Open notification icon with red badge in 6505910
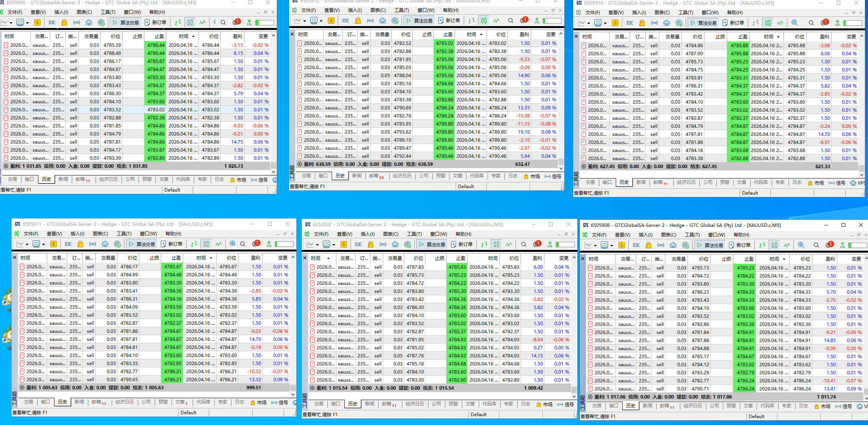This screenshot has width=868, height=425. click(825, 23)
